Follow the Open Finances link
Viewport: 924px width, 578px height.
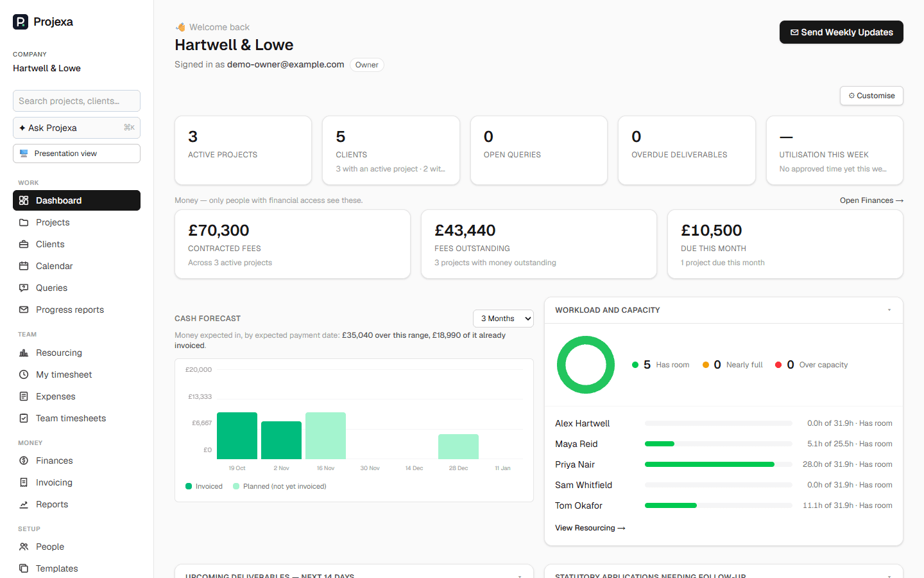[871, 200]
